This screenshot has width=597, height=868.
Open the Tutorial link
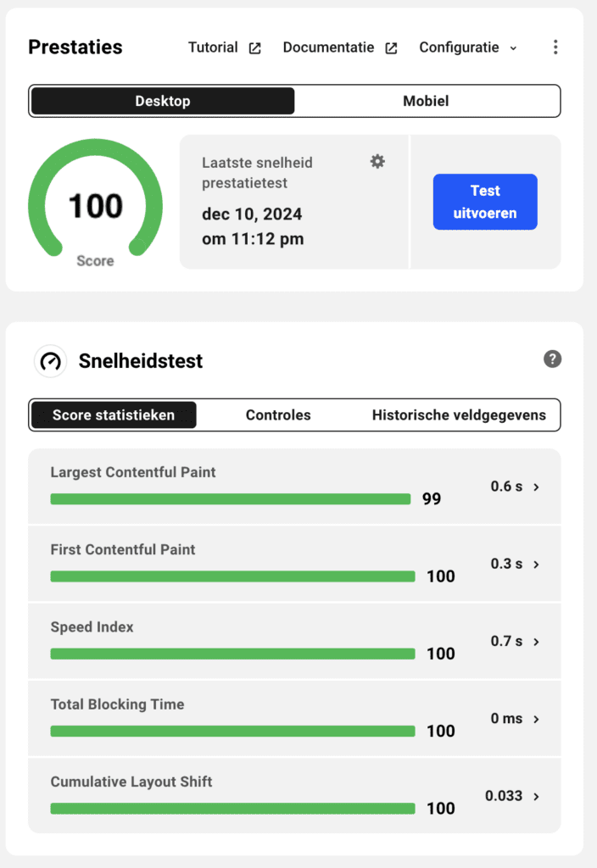213,47
